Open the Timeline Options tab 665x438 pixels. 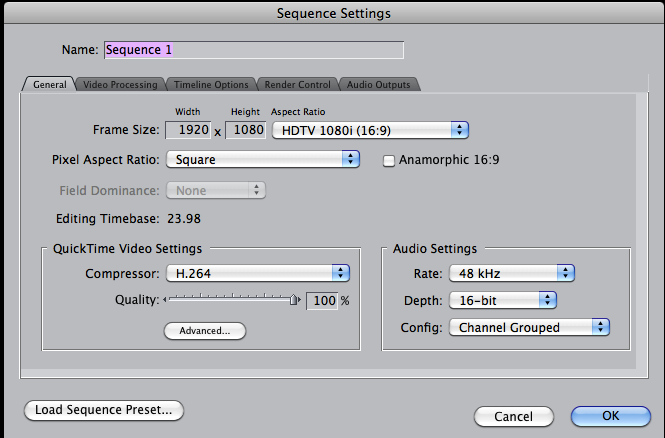(211, 85)
